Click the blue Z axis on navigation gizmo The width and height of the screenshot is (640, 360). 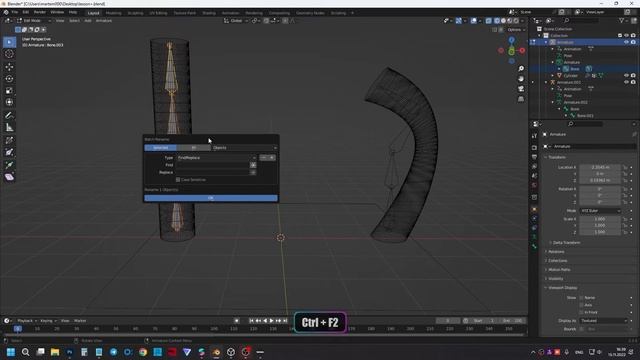[x=511, y=40]
